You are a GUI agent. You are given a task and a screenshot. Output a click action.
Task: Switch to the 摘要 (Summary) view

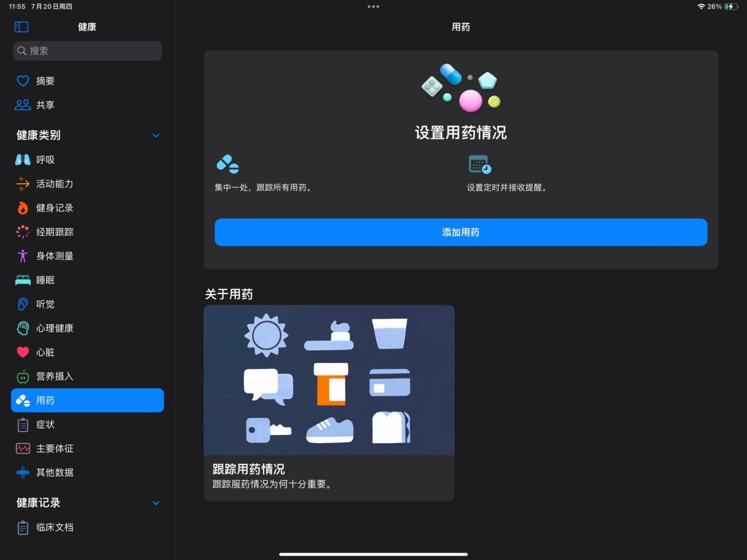(x=44, y=81)
